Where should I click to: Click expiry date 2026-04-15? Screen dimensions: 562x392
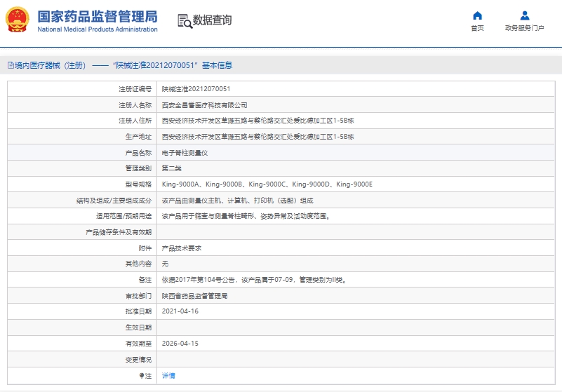pos(180,344)
